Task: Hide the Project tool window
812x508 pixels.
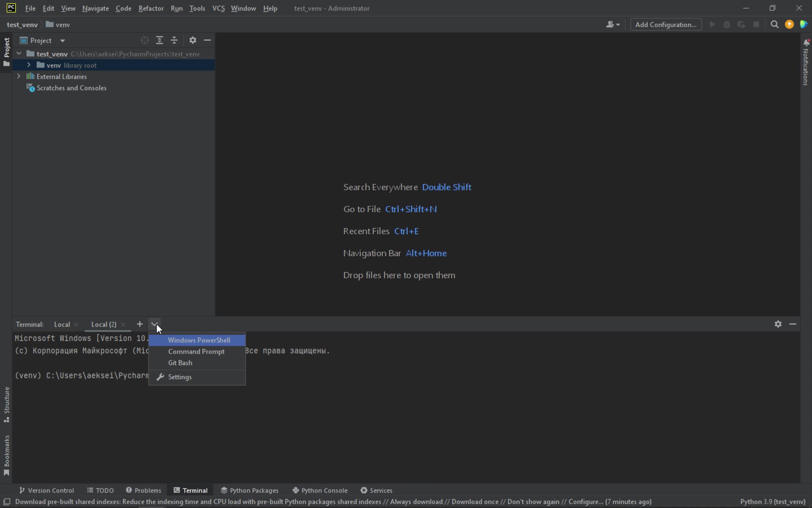Action: tap(207, 40)
